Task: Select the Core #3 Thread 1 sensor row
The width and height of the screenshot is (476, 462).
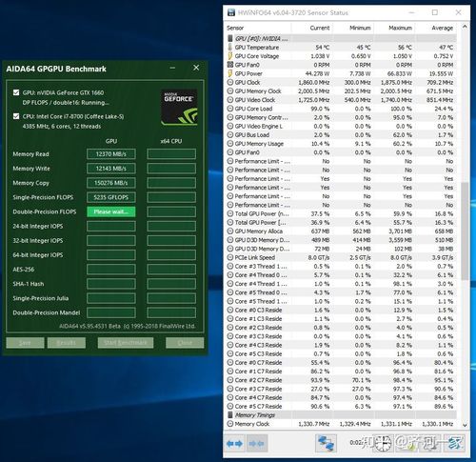Action: [x=342, y=266]
